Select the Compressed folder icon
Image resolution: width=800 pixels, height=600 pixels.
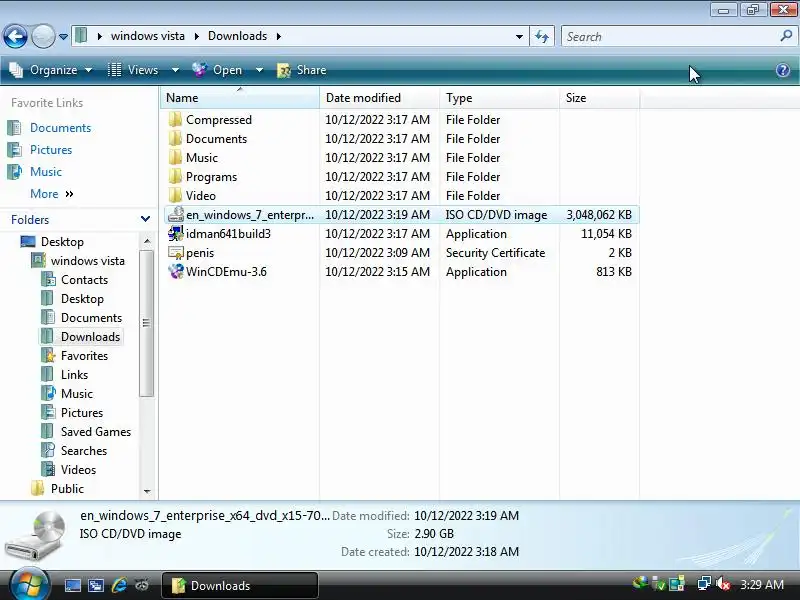pos(175,119)
